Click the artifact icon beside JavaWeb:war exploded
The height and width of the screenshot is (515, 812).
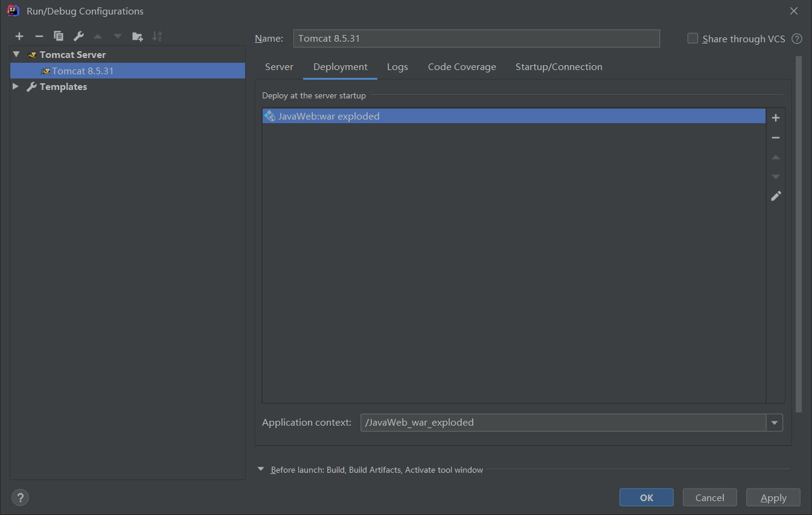click(270, 116)
